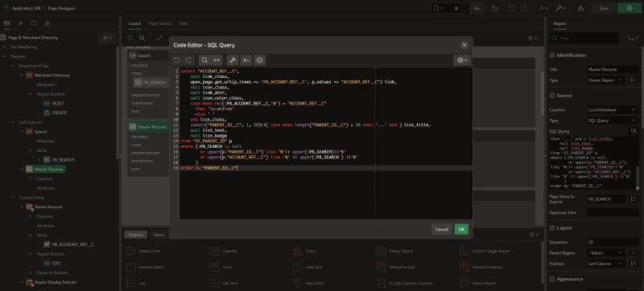
Task: Run the page with the green play button
Action: pyautogui.click(x=630, y=8)
